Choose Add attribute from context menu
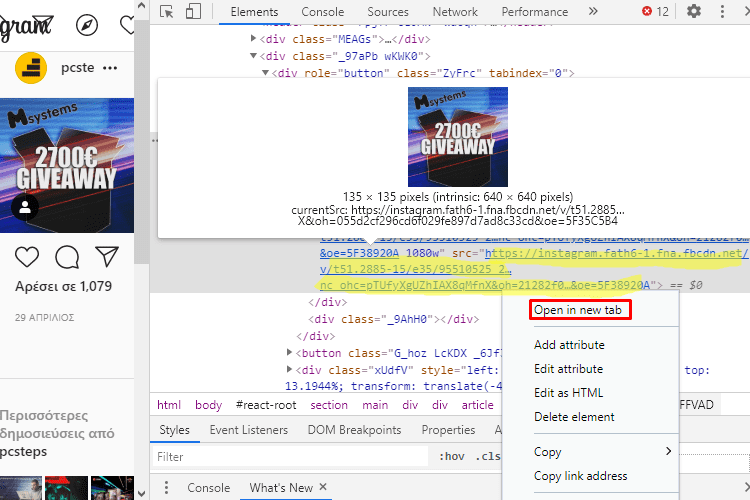Screen dimensions: 750x500 569,345
